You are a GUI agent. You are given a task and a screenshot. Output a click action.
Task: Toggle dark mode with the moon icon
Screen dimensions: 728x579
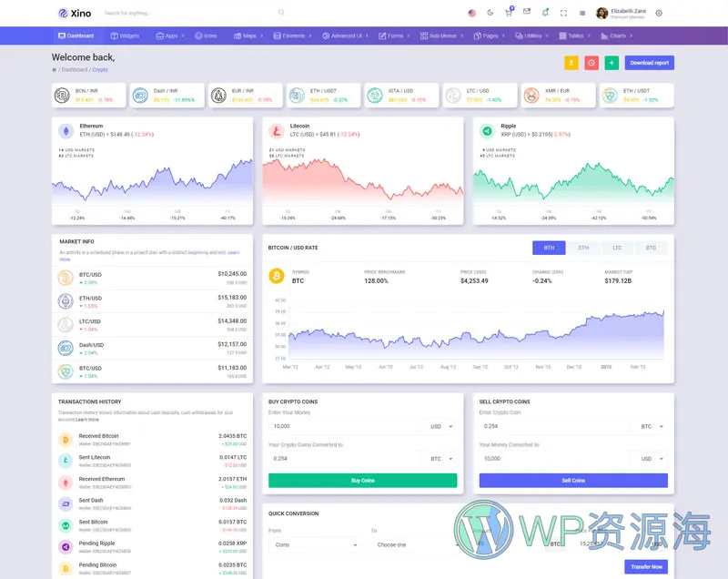point(490,13)
